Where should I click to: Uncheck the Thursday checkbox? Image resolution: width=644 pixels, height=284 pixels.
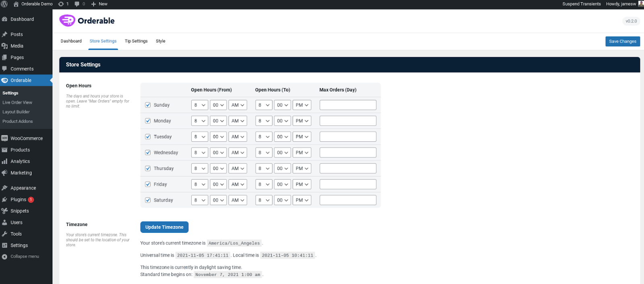[x=148, y=168]
